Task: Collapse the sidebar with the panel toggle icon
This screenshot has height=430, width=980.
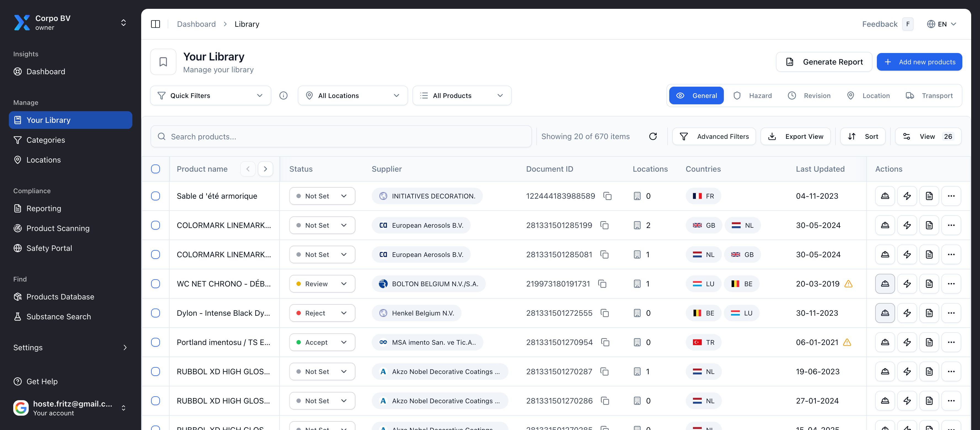Action: [x=156, y=24]
